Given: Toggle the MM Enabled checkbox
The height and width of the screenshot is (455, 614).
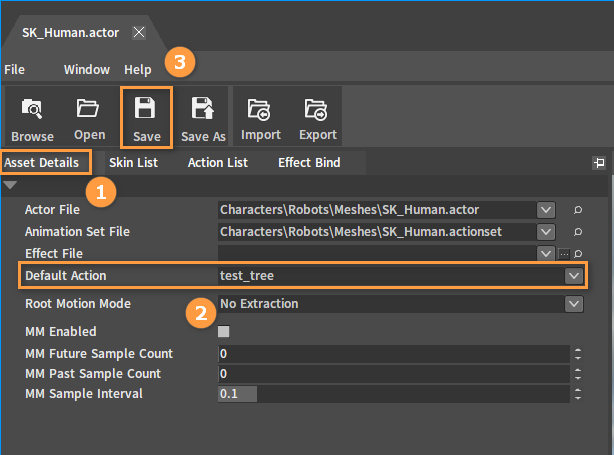Looking at the screenshot, I should [224, 332].
